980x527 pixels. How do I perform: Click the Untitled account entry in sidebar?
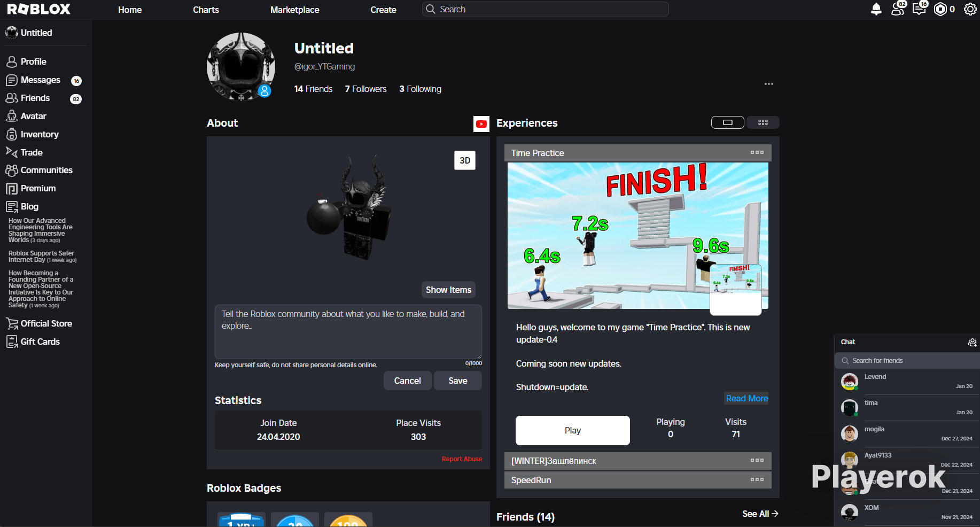(46, 33)
